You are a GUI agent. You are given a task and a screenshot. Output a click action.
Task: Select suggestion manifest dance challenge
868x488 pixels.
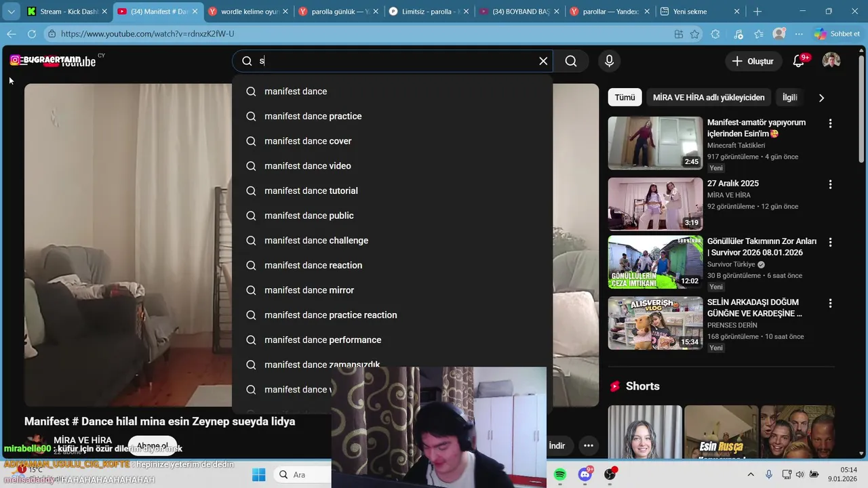pyautogui.click(x=393, y=241)
